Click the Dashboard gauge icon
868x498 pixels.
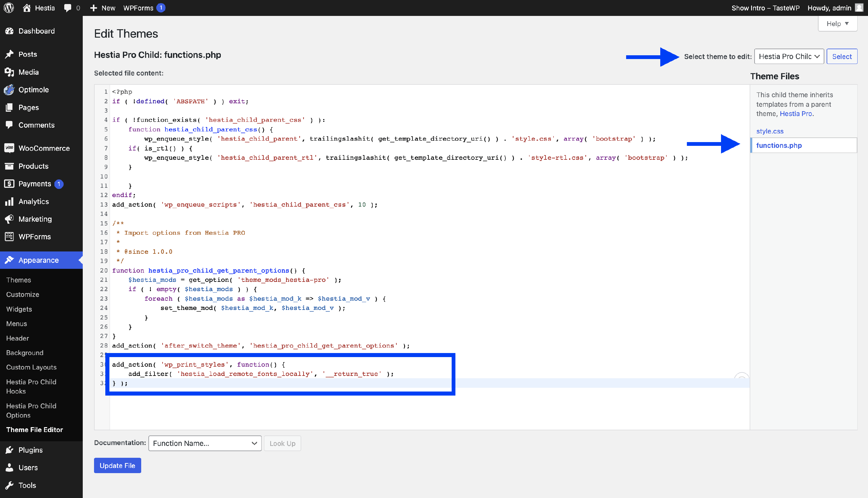9,31
